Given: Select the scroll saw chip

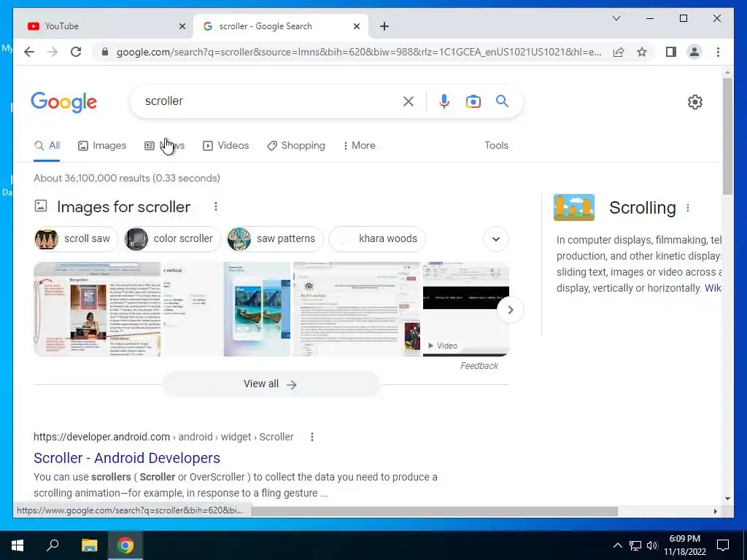Looking at the screenshot, I should coord(76,239).
